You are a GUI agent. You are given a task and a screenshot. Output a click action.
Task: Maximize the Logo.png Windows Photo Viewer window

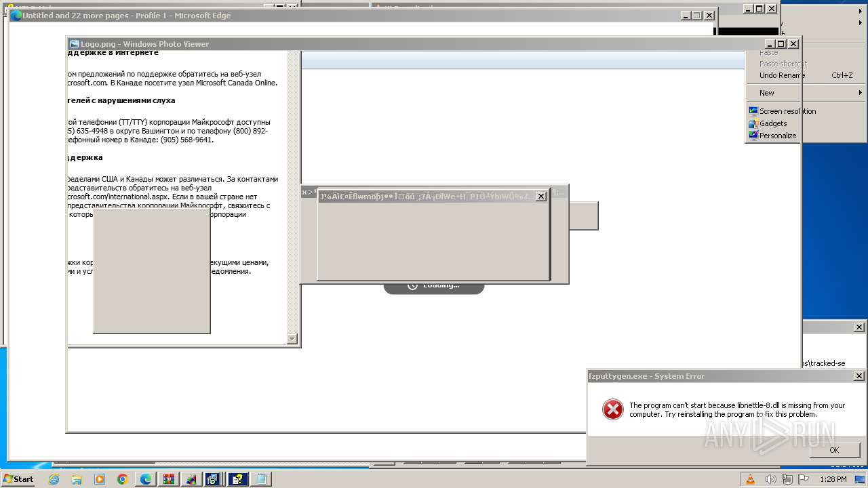(781, 44)
